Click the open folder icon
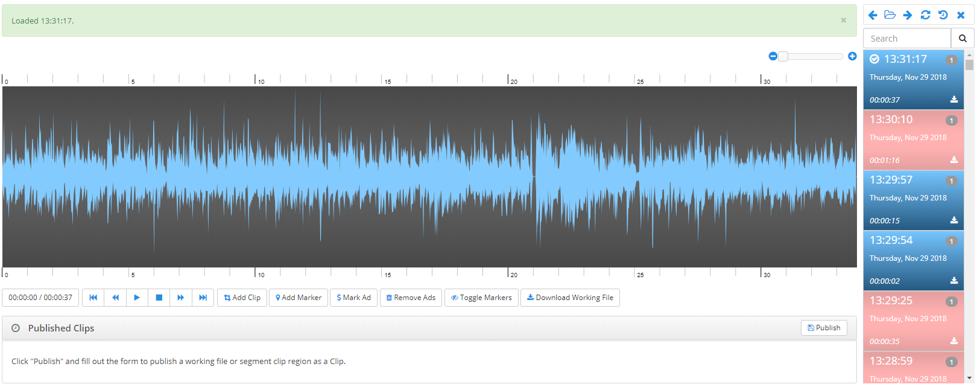The image size is (980, 387). 890,15
